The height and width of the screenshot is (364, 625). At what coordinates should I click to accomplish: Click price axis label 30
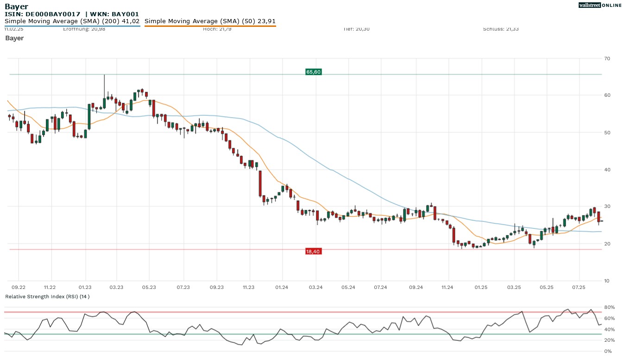click(x=606, y=207)
